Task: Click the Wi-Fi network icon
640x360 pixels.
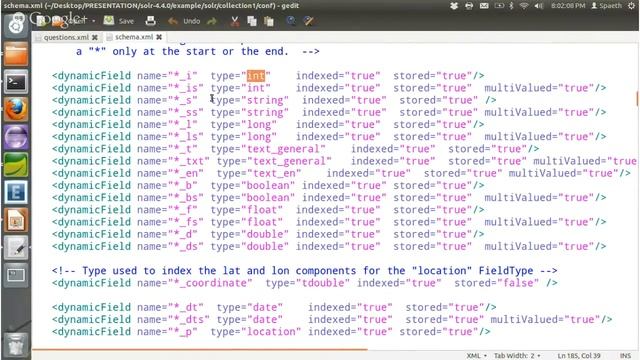Action: click(x=524, y=6)
